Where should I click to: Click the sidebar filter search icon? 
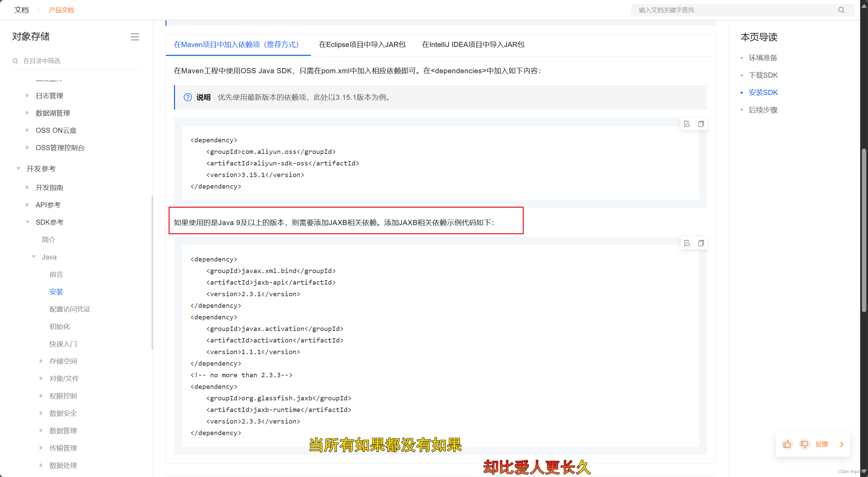tap(15, 61)
